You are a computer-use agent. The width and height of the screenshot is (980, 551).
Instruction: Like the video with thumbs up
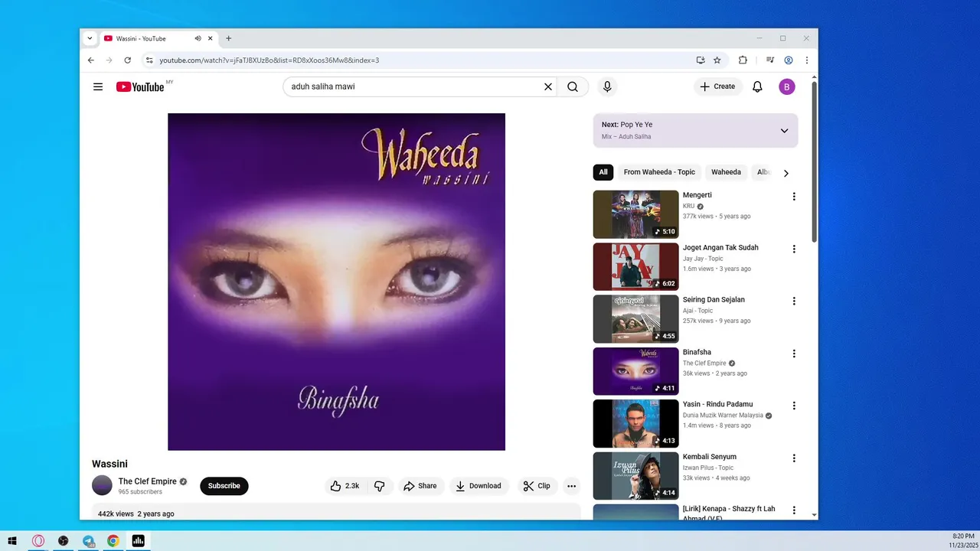[345, 486]
